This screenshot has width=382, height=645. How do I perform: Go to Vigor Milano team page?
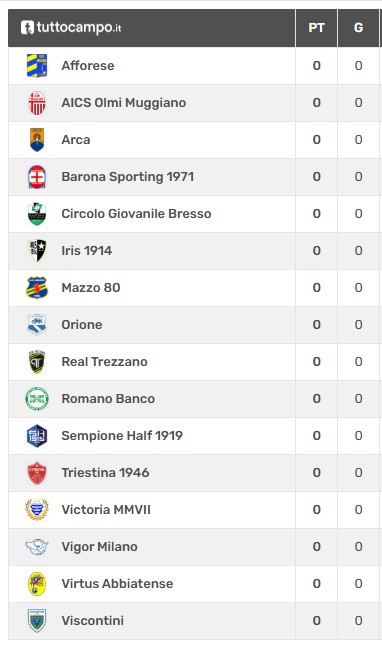(x=100, y=547)
